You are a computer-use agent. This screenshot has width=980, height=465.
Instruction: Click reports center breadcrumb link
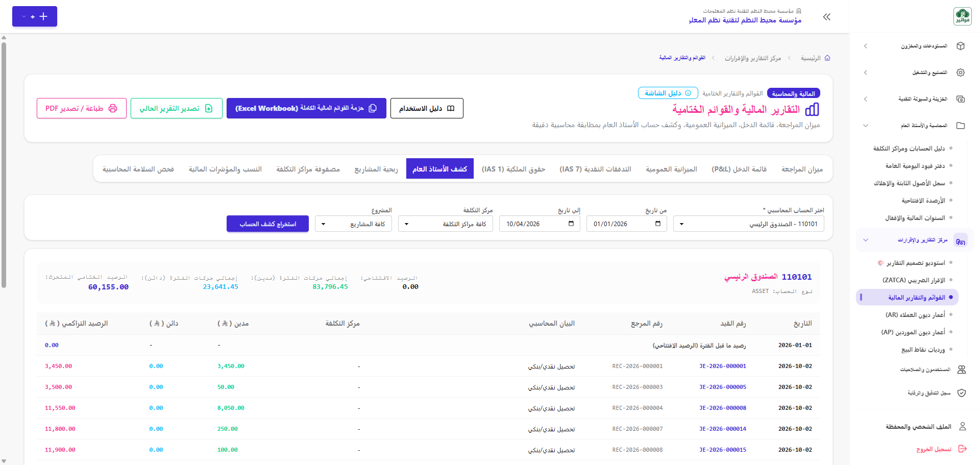coord(753,58)
